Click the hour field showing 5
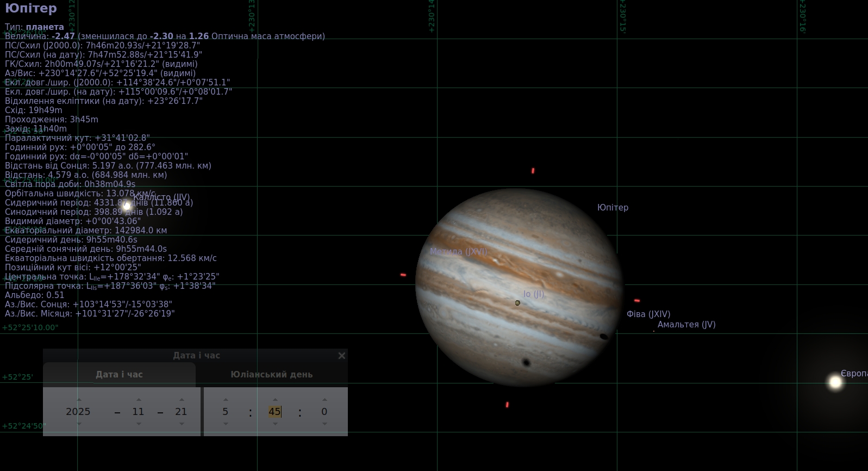Screen dimensions: 868x471 [x=226, y=412]
